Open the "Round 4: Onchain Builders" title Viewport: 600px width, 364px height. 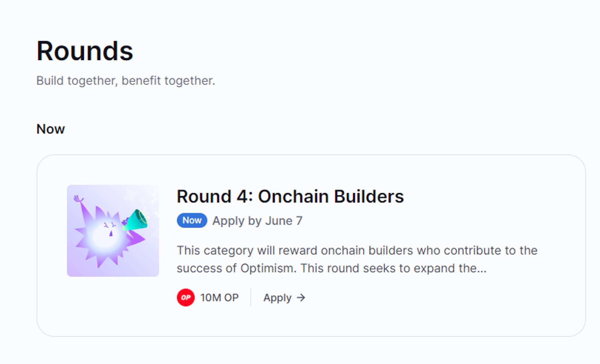pyautogui.click(x=290, y=197)
